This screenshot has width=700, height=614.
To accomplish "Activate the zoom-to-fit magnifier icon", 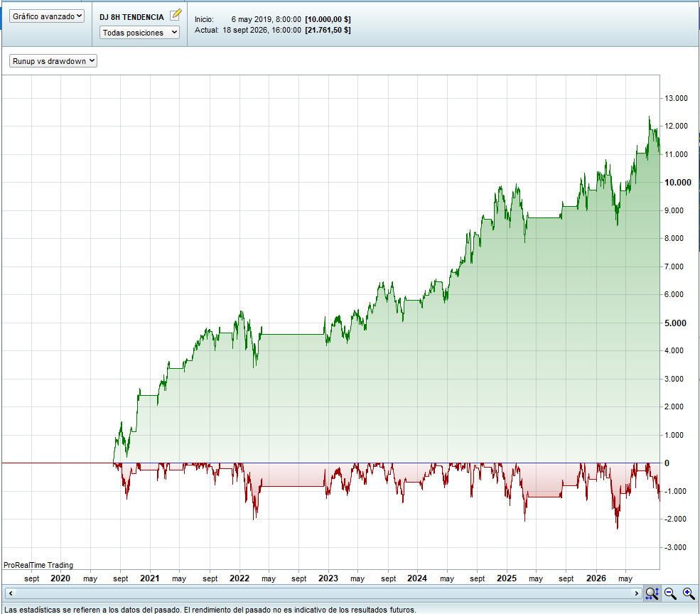I will tap(652, 593).
